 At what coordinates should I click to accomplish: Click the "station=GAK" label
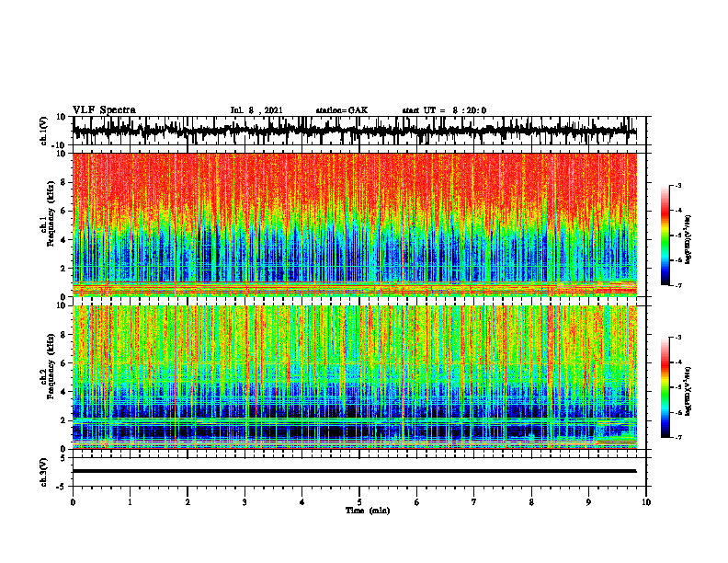coord(342,110)
